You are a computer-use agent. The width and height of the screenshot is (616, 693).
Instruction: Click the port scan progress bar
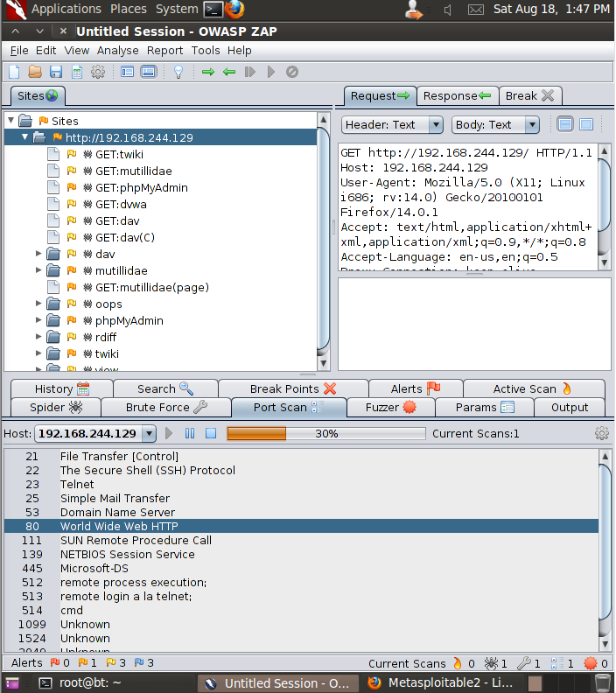click(x=325, y=433)
